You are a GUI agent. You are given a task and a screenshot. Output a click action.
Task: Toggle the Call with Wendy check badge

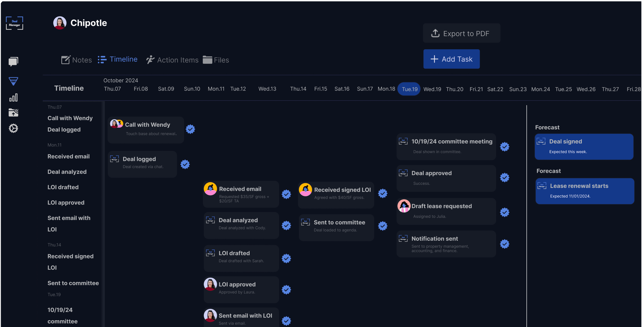click(x=190, y=129)
